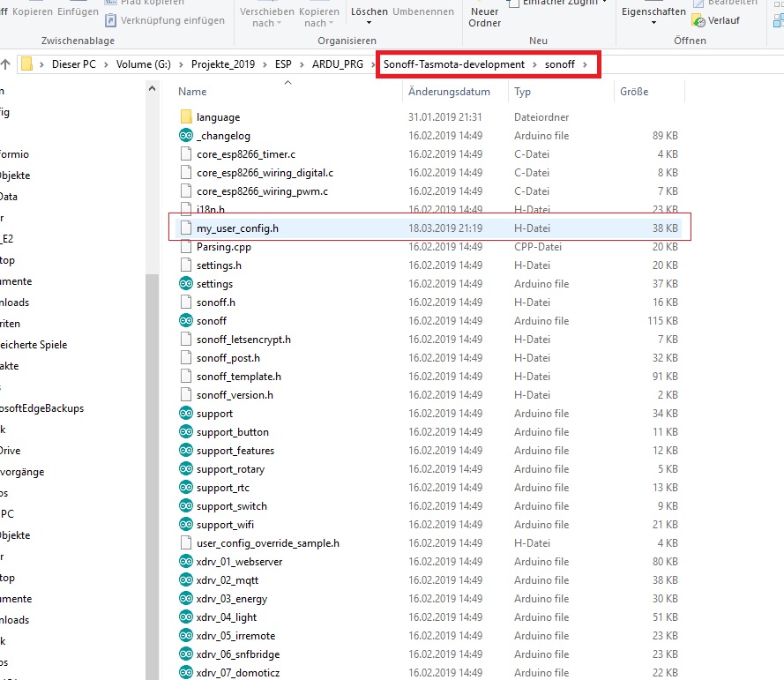Click the xdrv_07_domoticz Arduino icon
Image resolution: width=784 pixels, height=680 pixels.
[x=186, y=672]
